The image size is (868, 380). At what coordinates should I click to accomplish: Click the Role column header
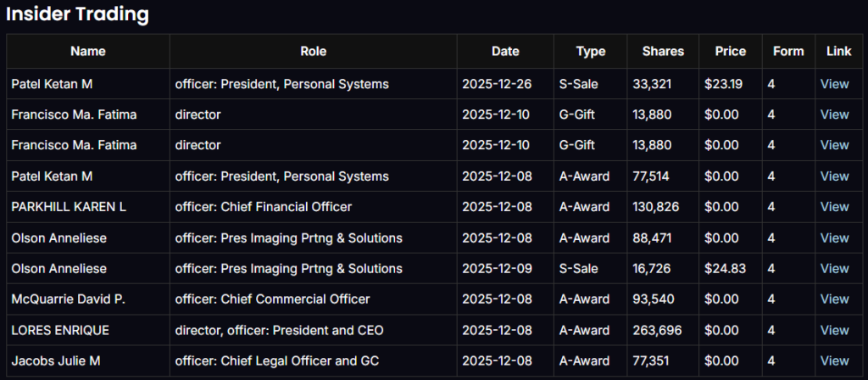tap(313, 52)
